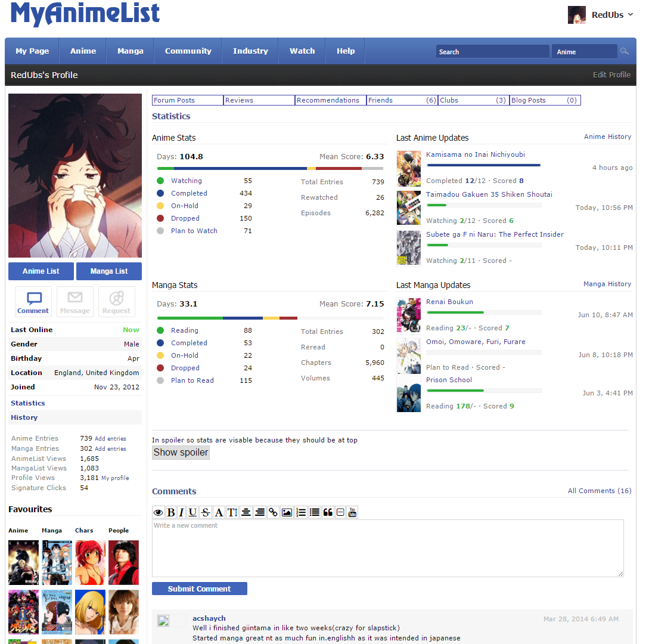Open the Anime History link
The height and width of the screenshot is (644, 646).
click(607, 137)
